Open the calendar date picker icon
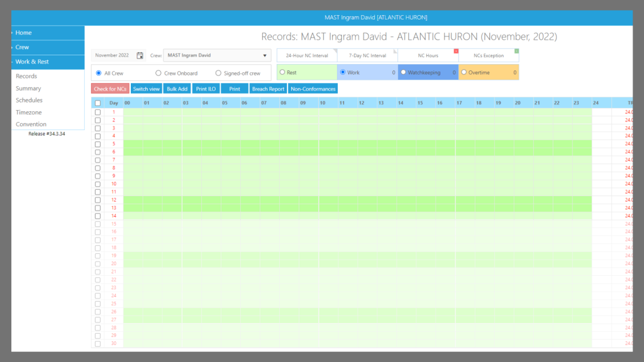The height and width of the screenshot is (362, 644). coord(140,55)
